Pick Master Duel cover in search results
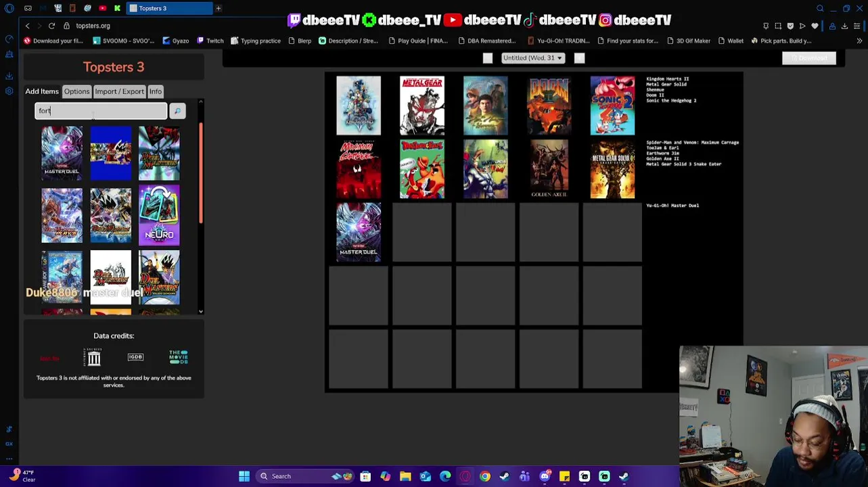The image size is (868, 487). coord(62,153)
